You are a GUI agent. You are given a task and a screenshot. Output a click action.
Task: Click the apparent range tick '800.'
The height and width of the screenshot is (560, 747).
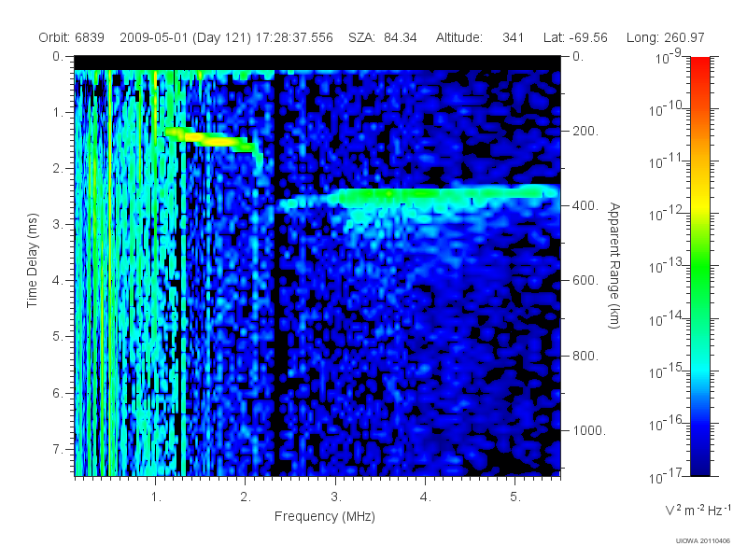[x=585, y=356]
